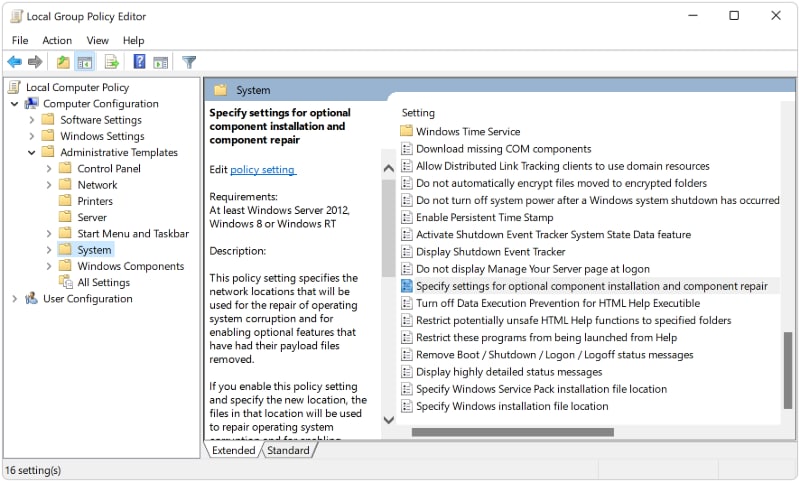
Task: Click the Filter funnel toolbar icon
Action: 189,62
